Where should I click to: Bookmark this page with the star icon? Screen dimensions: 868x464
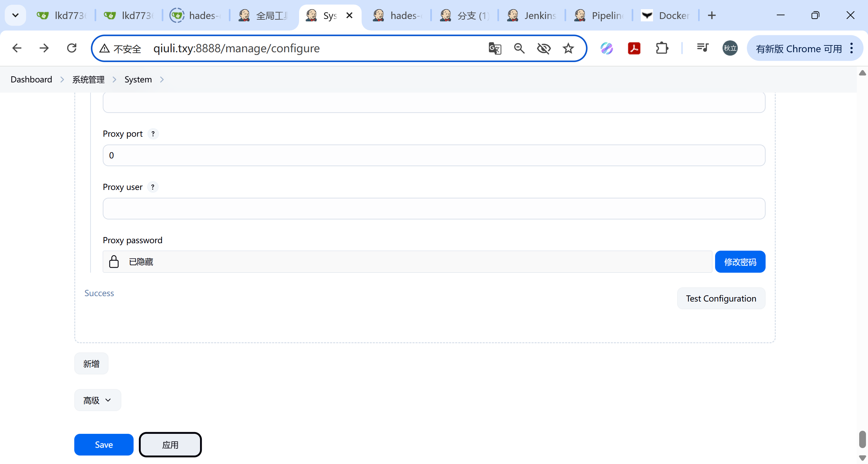[568, 49]
